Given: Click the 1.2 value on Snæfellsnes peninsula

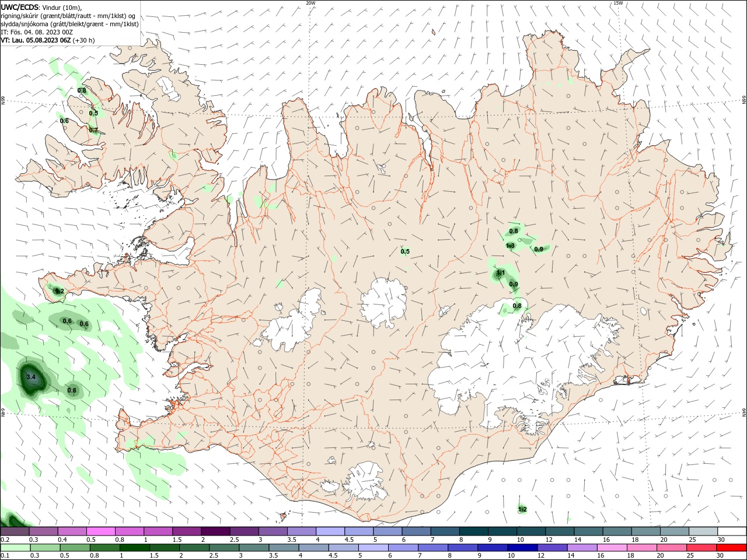Looking at the screenshot, I should coord(59,290).
